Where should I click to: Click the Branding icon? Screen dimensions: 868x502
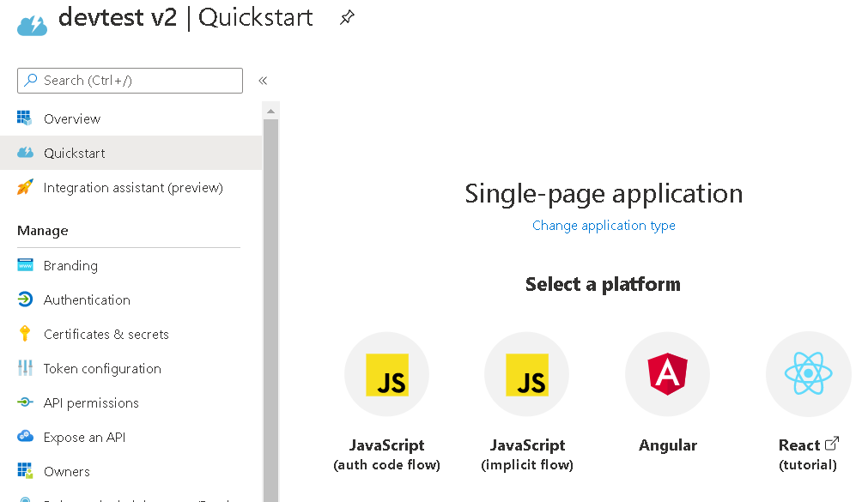(25, 265)
